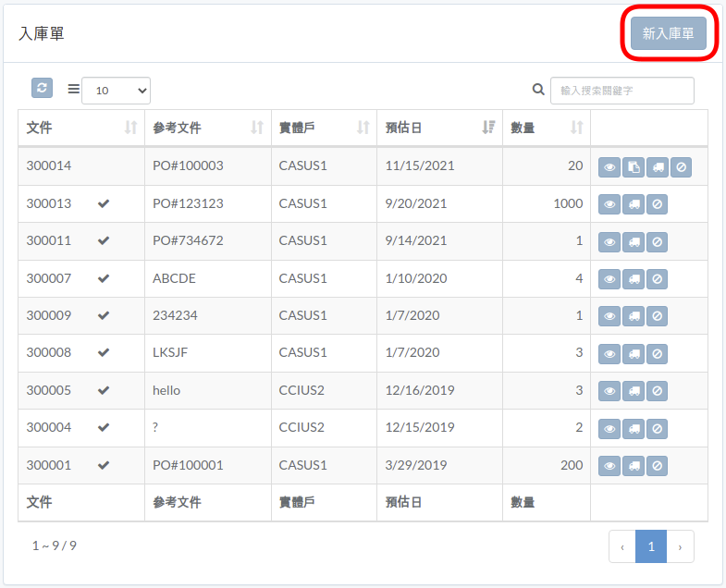Click the next page arrow in pagination
This screenshot has width=726, height=588.
[680, 546]
